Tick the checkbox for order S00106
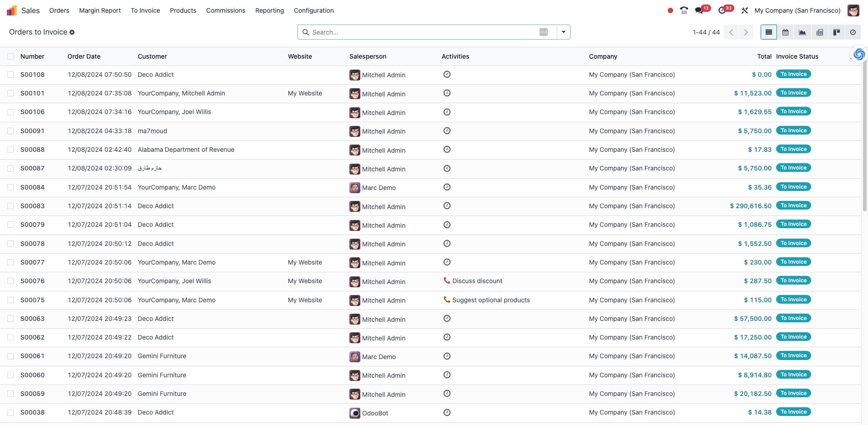 coord(10,112)
